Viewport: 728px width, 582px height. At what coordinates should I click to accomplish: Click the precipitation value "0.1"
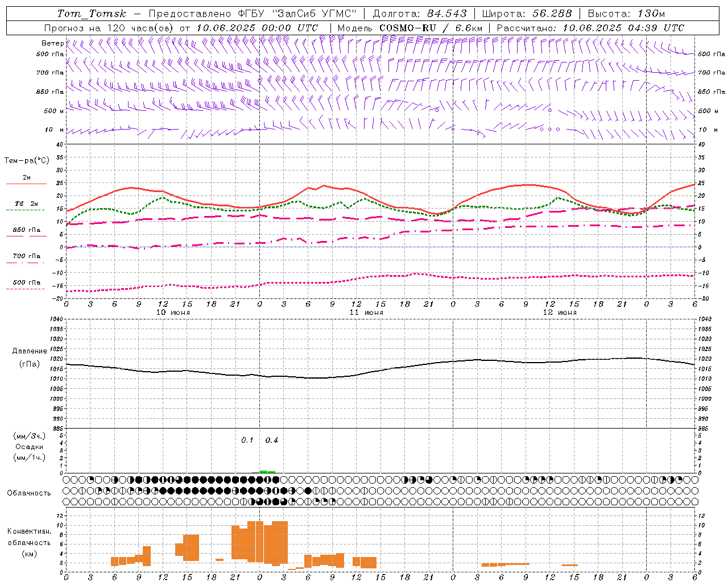coord(247,440)
